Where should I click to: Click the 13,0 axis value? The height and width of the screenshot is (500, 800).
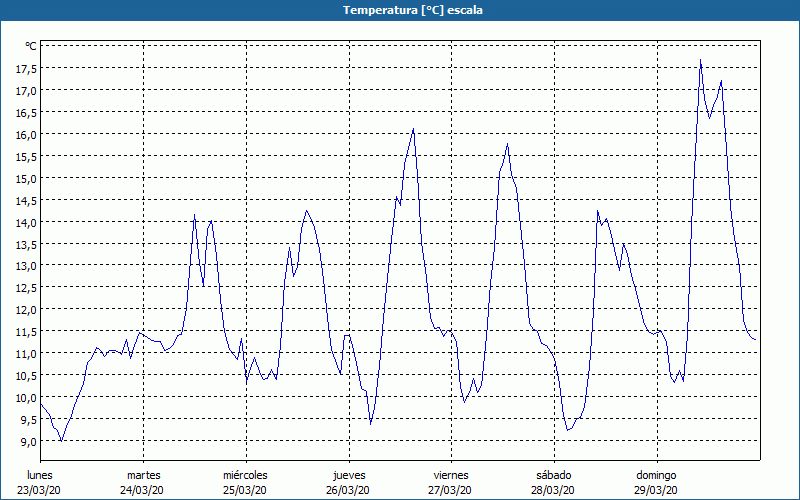tap(26, 265)
